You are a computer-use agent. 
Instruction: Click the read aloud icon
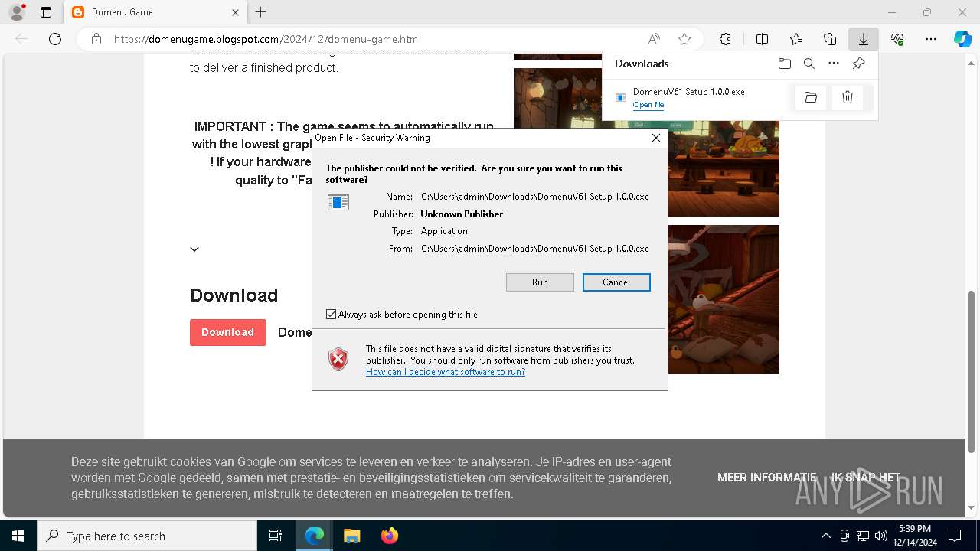click(x=654, y=39)
